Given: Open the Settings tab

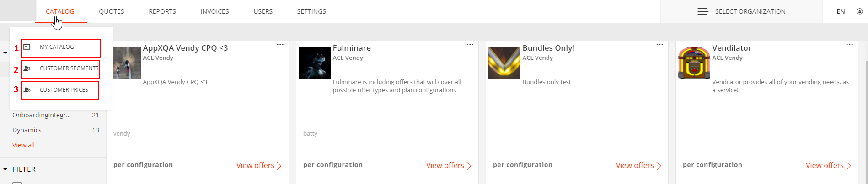Looking at the screenshot, I should pyautogui.click(x=311, y=11).
